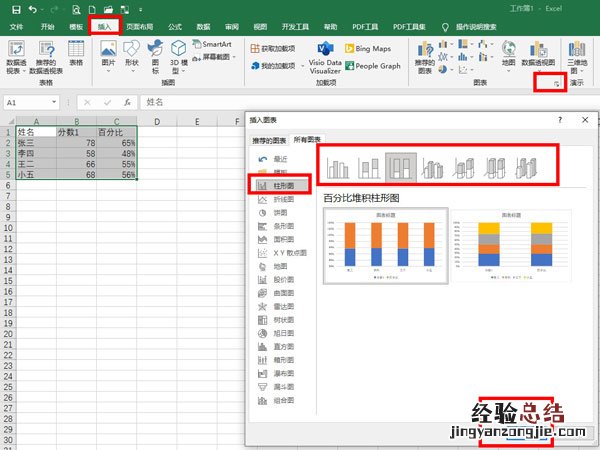Image resolution: width=600 pixels, height=450 pixels.
Task: Pick the 3-D column chart subtype icon
Action: [526, 167]
